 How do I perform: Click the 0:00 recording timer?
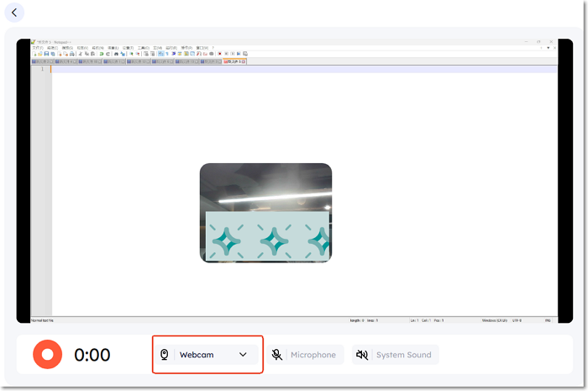(x=92, y=355)
